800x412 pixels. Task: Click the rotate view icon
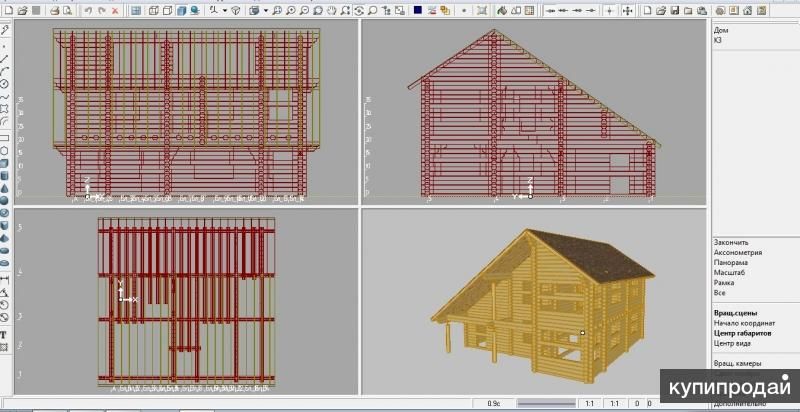pyautogui.click(x=359, y=10)
